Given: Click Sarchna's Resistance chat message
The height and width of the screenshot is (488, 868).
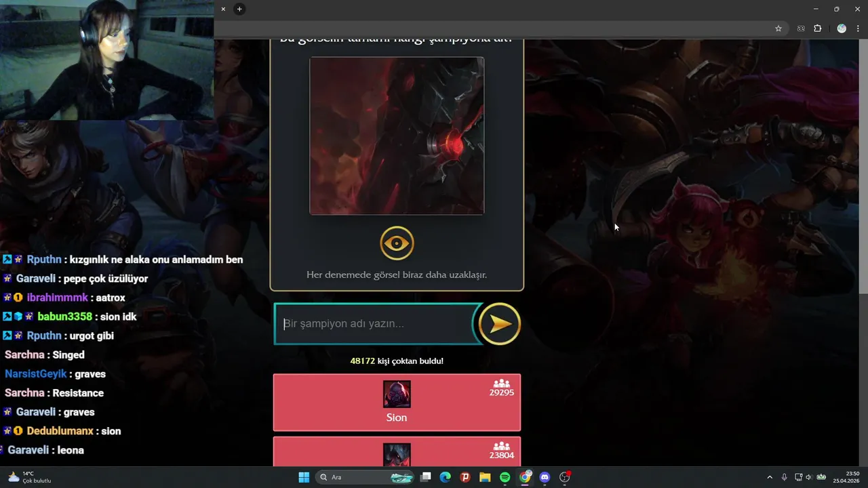Looking at the screenshot, I should point(54,392).
